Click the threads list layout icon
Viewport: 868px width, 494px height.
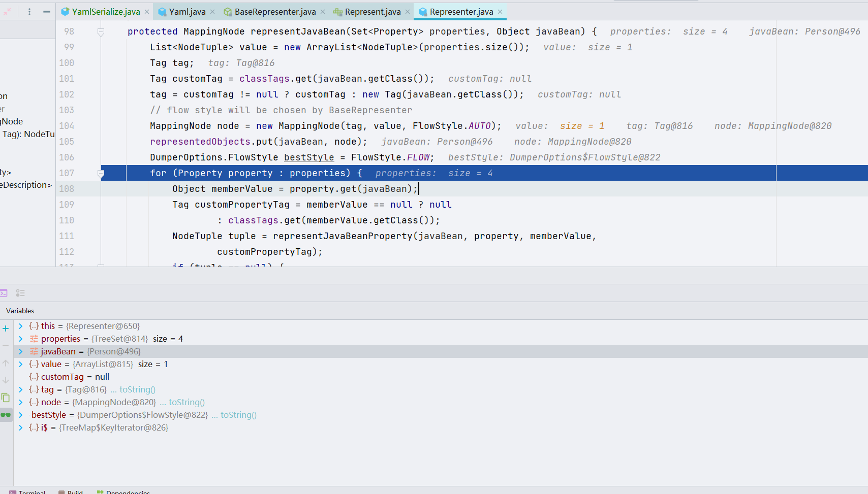coord(20,293)
